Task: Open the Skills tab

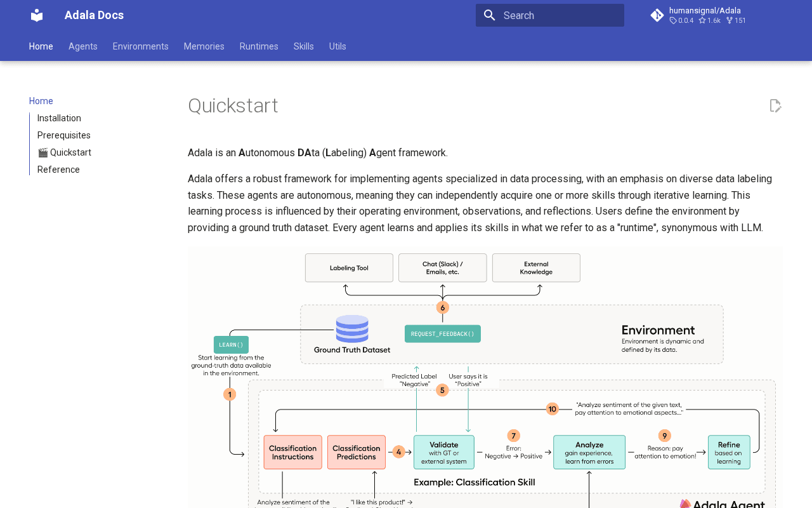Action: (304, 46)
